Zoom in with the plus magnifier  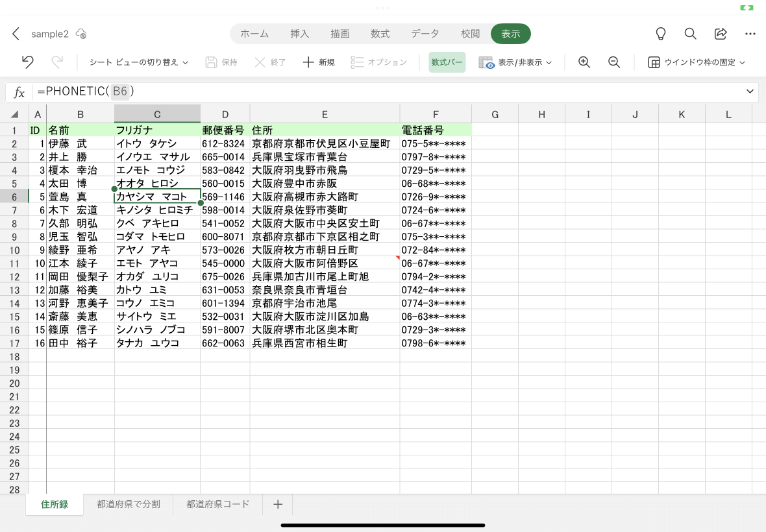click(x=584, y=62)
